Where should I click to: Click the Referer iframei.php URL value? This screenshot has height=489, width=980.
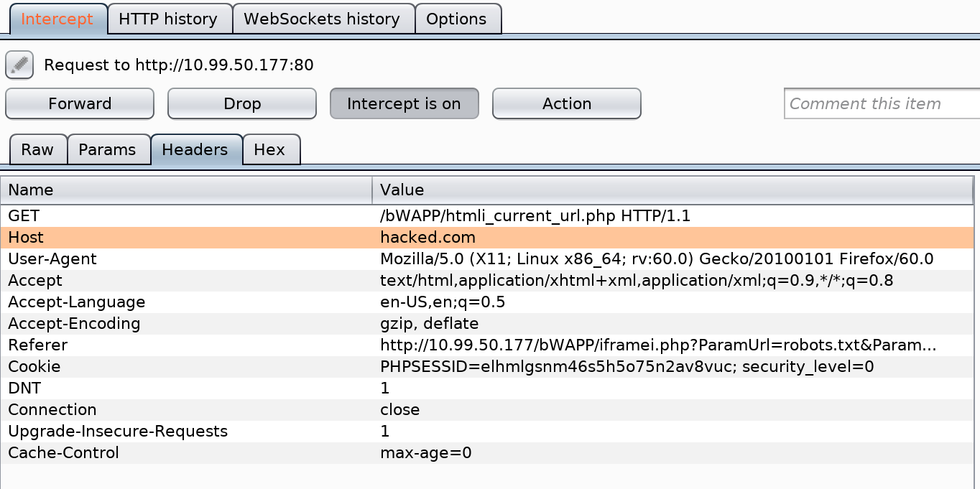pos(673,345)
